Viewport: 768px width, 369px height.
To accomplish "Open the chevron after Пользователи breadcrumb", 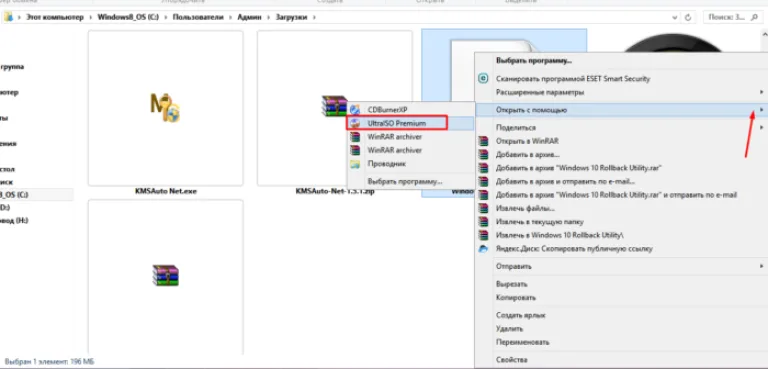I will click(x=230, y=17).
